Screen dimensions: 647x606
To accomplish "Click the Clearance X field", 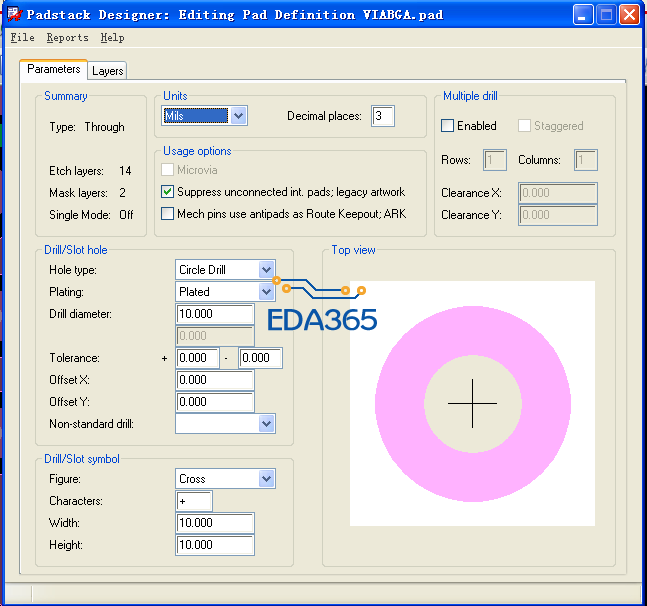I will 558,193.
